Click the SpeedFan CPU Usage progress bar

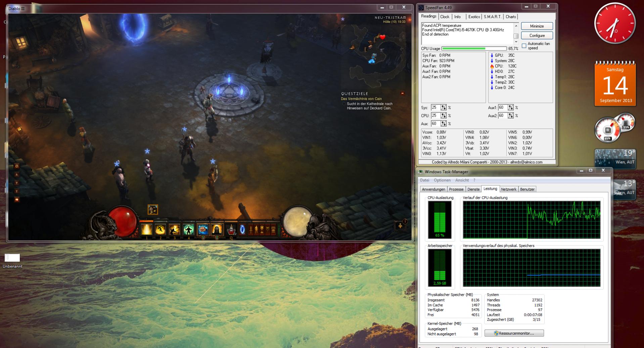click(474, 49)
